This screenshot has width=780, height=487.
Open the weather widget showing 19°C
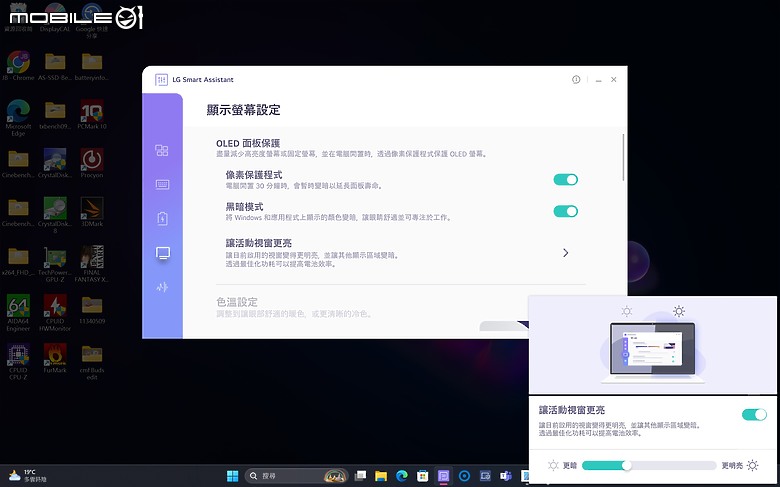pos(28,476)
